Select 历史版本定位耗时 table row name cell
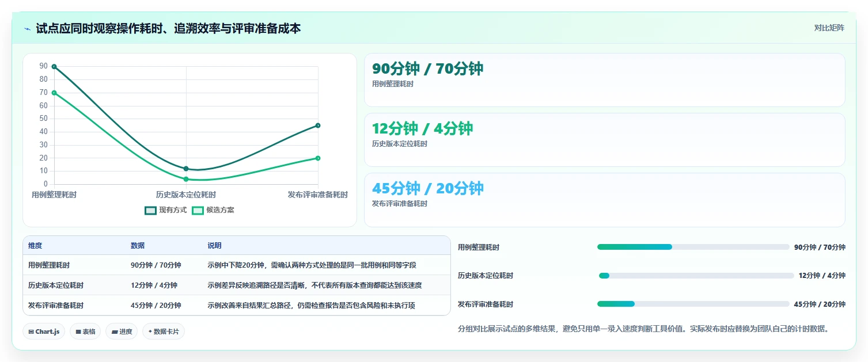Viewport: 868px width, 362px height. [56, 285]
